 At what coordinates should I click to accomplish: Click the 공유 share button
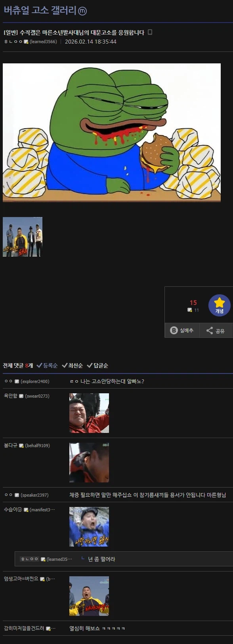pos(216,330)
